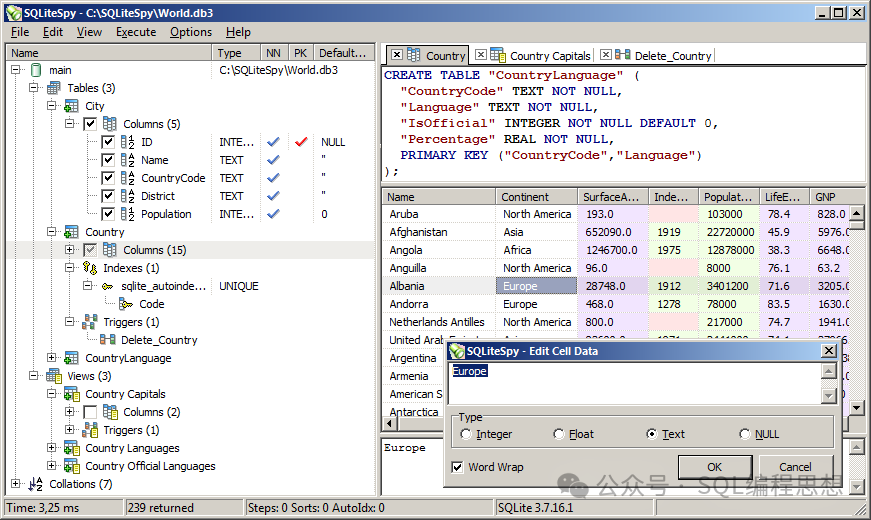This screenshot has width=871, height=520.
Task: Click the Collations icon in tree
Action: point(36,484)
